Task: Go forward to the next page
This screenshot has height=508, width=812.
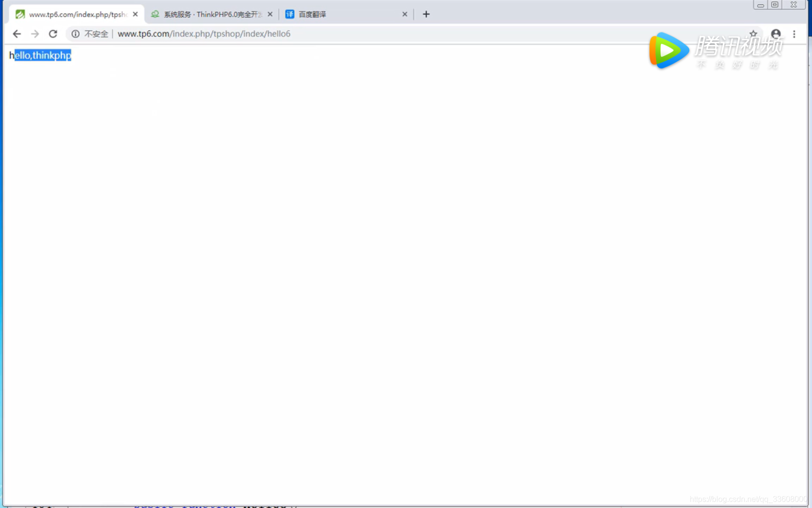Action: (x=35, y=34)
